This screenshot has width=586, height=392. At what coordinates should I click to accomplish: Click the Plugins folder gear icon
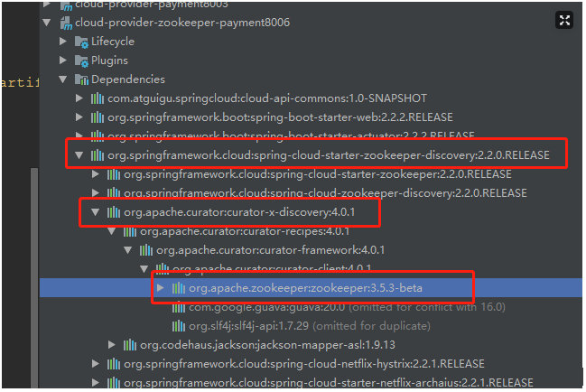pos(81,61)
